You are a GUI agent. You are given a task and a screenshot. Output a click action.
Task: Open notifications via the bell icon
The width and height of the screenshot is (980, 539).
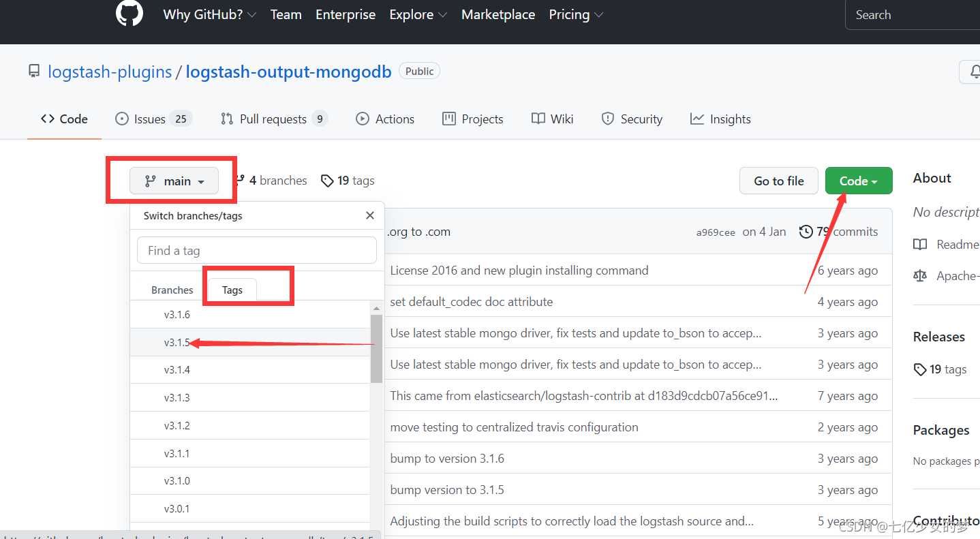[975, 72]
